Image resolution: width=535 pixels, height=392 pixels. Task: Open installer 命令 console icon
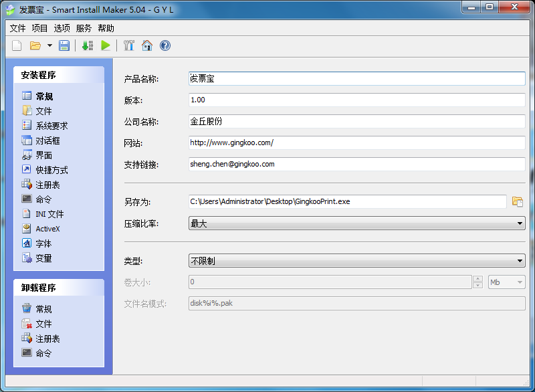point(27,199)
